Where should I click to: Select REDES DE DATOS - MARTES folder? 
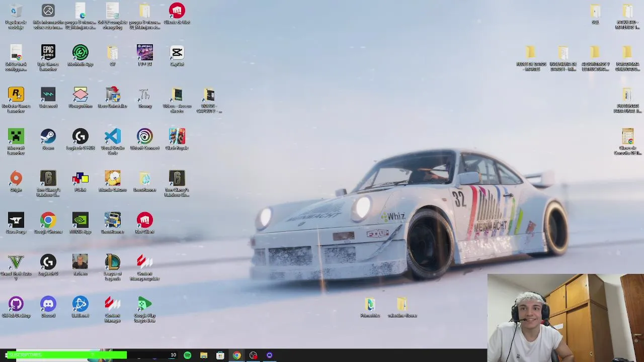531,58
